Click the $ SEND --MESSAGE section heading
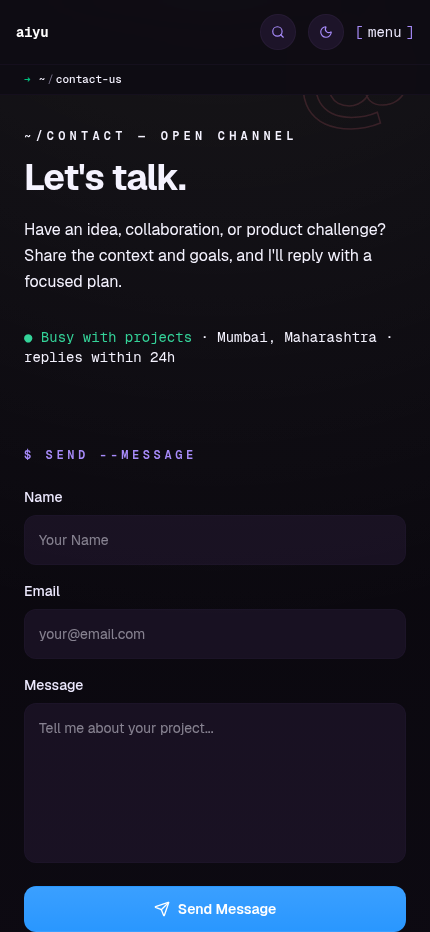The width and height of the screenshot is (430, 932). pyautogui.click(x=109, y=455)
